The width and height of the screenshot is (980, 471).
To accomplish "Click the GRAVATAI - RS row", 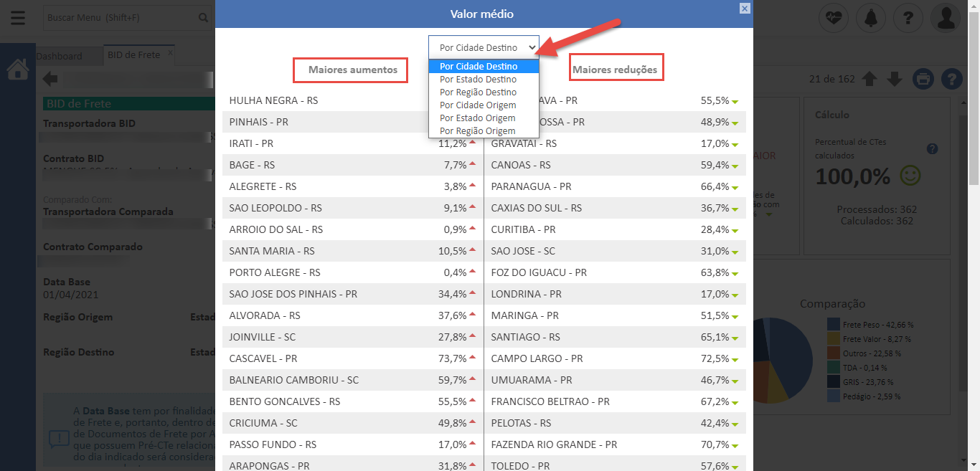I will pos(616,143).
